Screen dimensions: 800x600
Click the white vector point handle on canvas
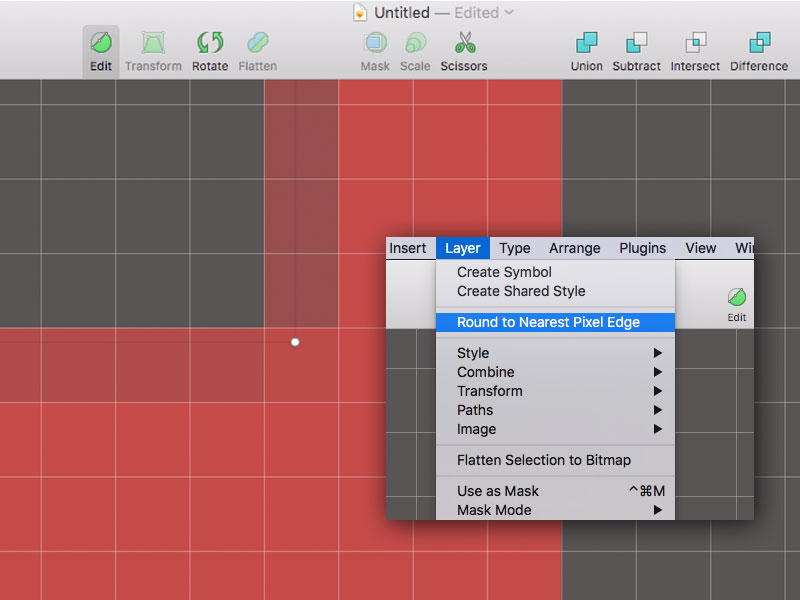click(x=295, y=342)
